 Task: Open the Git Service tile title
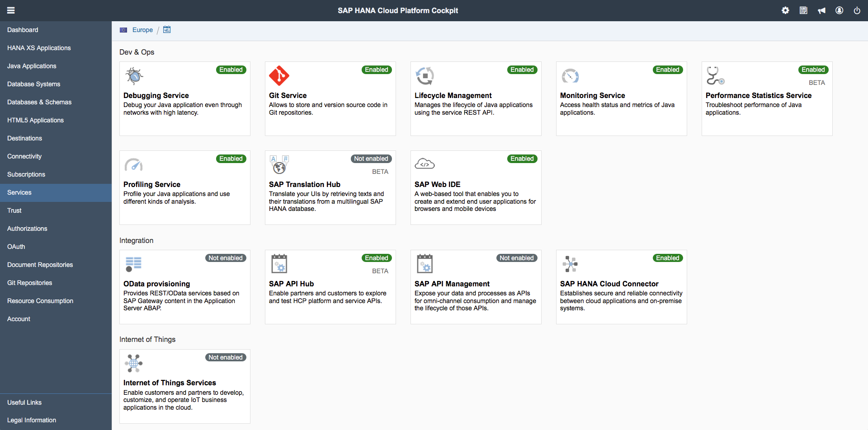click(x=288, y=95)
